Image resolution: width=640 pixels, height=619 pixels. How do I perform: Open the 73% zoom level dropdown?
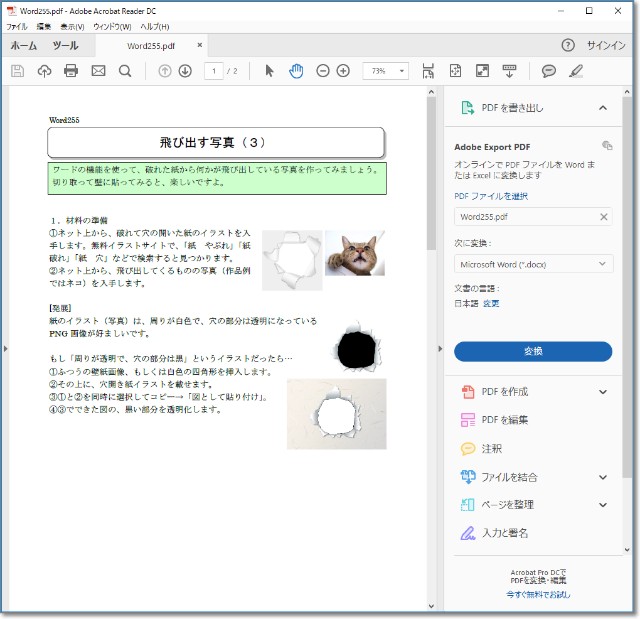pos(386,71)
